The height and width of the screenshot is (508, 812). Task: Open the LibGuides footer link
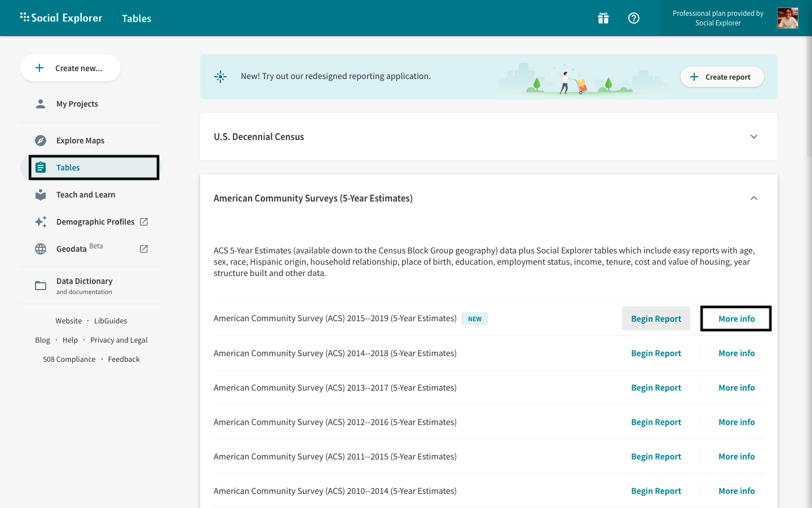point(111,321)
